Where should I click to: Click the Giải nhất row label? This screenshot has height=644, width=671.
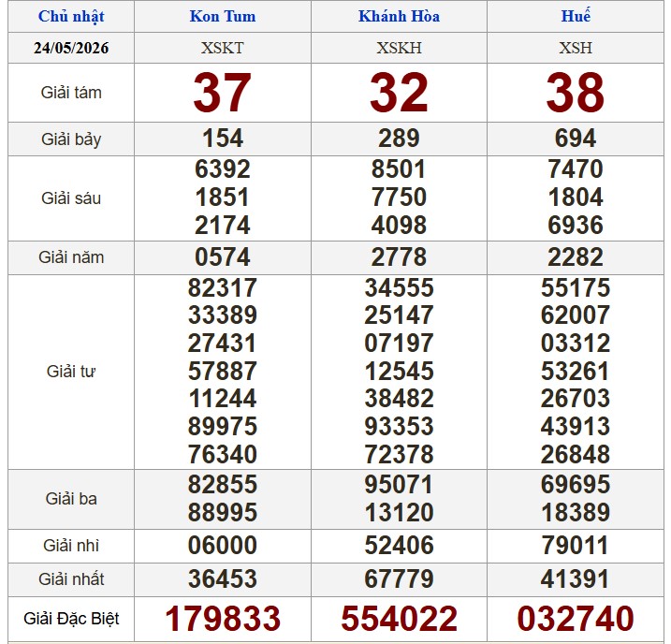(x=71, y=579)
